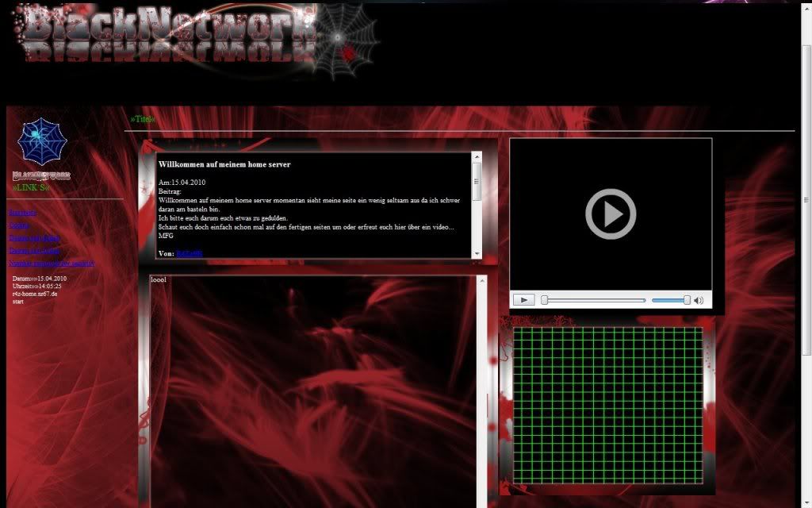812x508 pixels.
Task: Click the news box scrollbar up arrow
Action: (477, 156)
